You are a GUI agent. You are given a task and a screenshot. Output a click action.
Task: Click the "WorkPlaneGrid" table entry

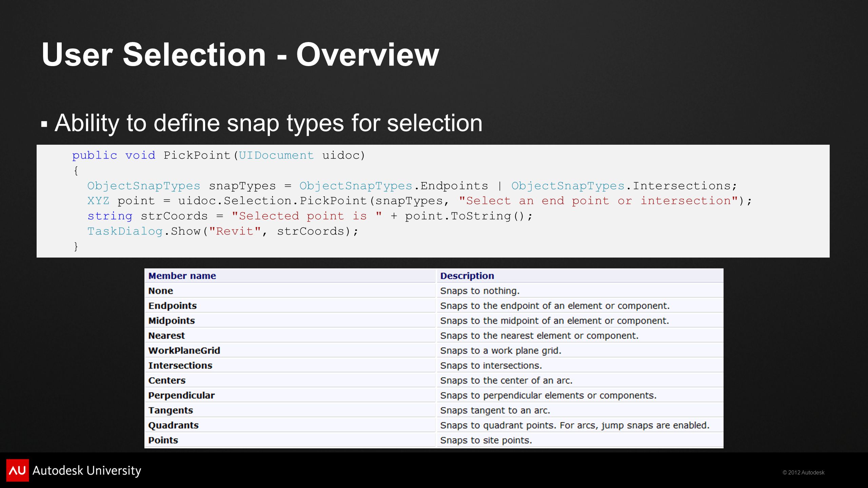point(184,350)
